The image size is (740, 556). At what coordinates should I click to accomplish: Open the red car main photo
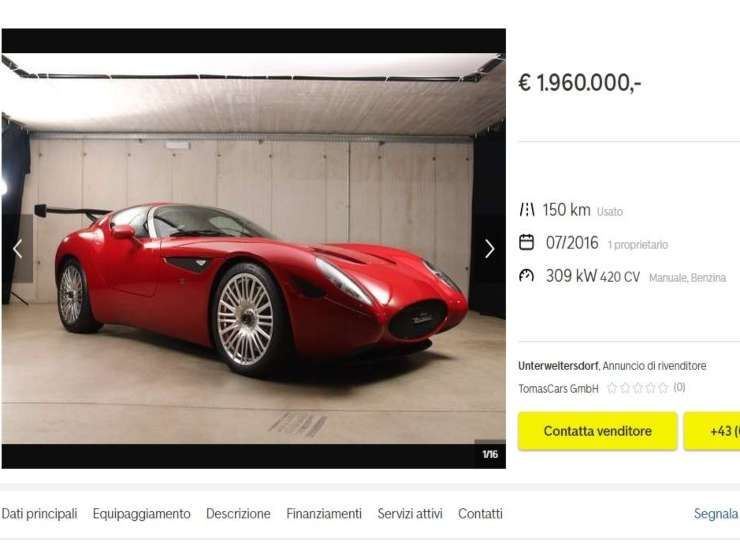pos(253,248)
